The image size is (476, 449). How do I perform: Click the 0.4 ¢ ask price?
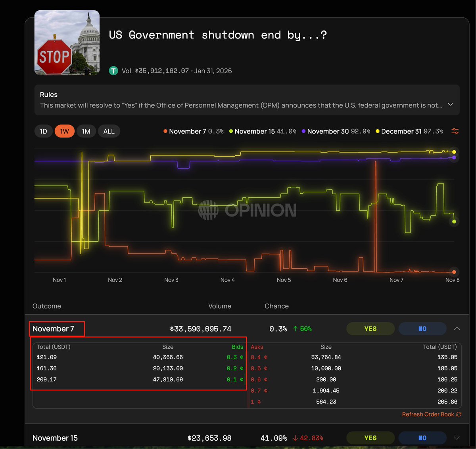point(259,357)
